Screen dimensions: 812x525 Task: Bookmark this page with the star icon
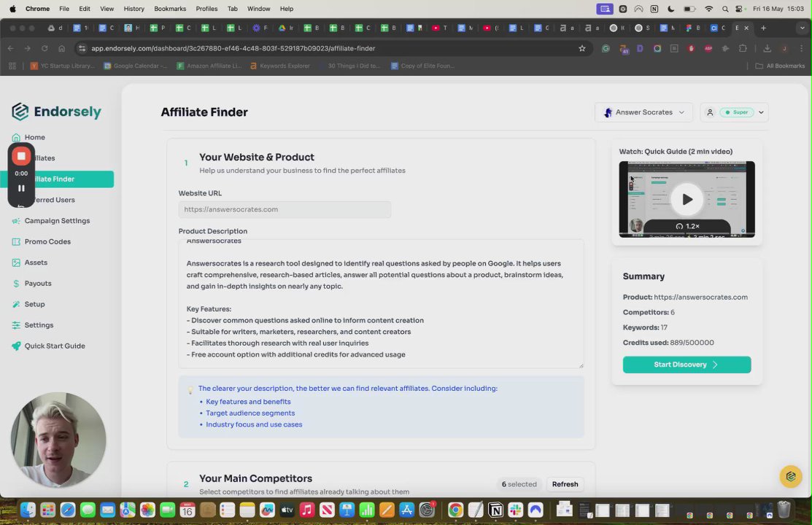pos(582,48)
